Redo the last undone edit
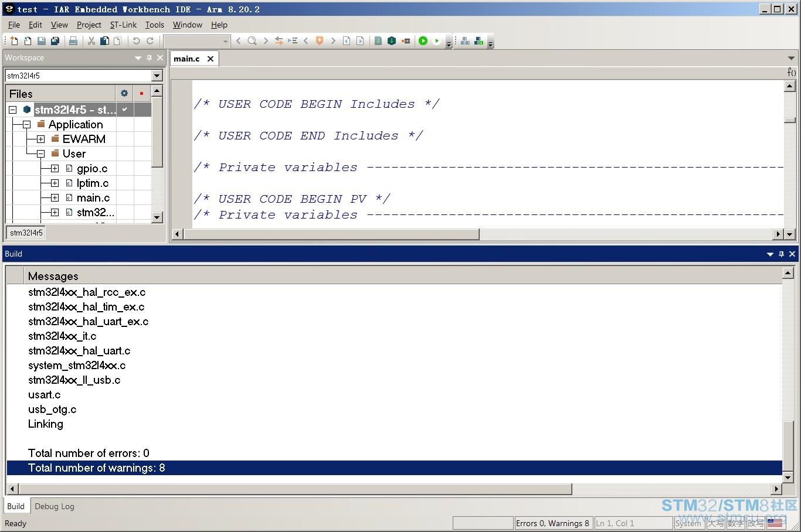This screenshot has width=801, height=532. (150, 41)
